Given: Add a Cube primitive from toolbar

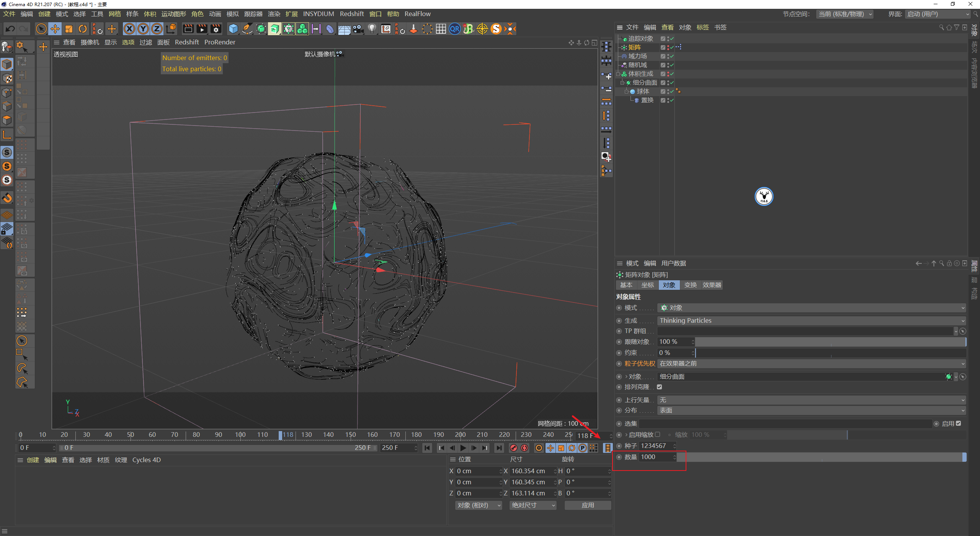Looking at the screenshot, I should click(233, 29).
